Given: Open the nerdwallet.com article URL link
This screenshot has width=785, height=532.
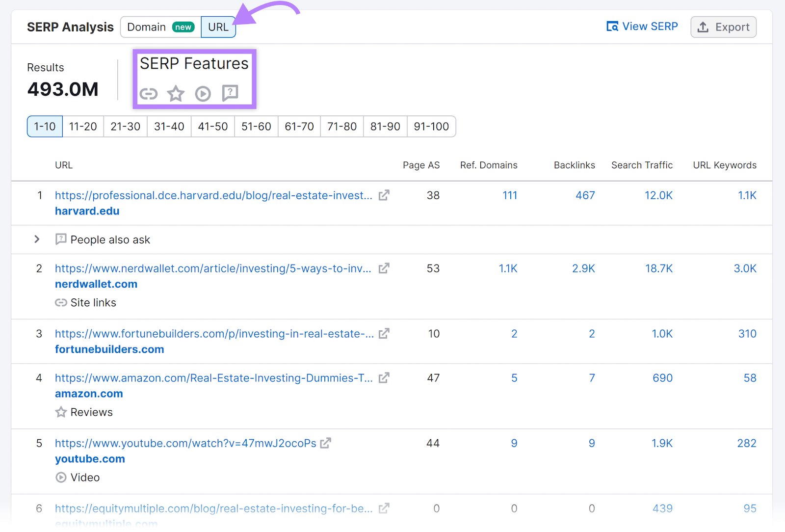Looking at the screenshot, I should [213, 268].
